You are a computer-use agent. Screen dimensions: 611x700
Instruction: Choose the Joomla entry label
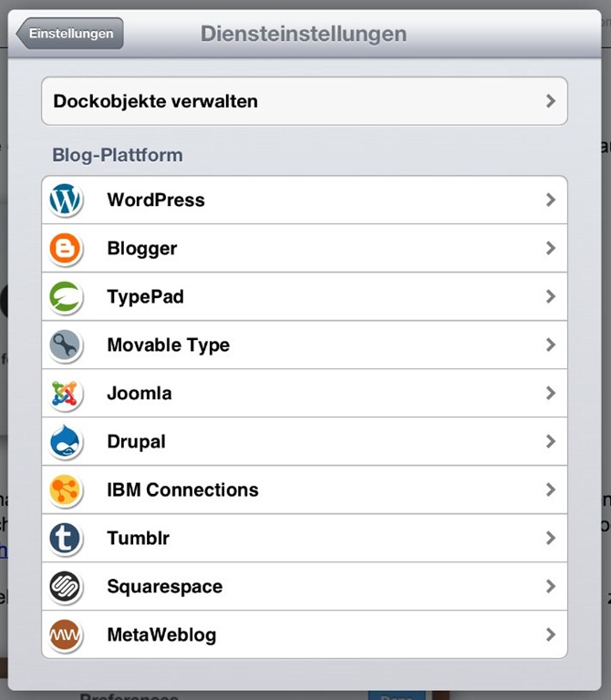(140, 393)
